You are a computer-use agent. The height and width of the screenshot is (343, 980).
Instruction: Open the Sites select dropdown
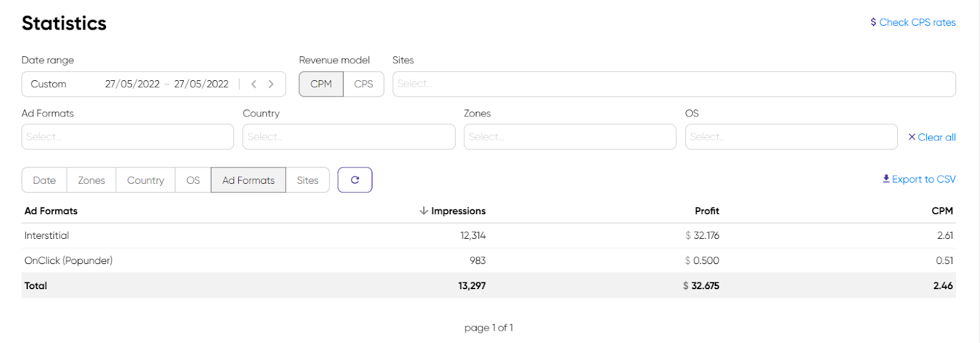pyautogui.click(x=674, y=85)
